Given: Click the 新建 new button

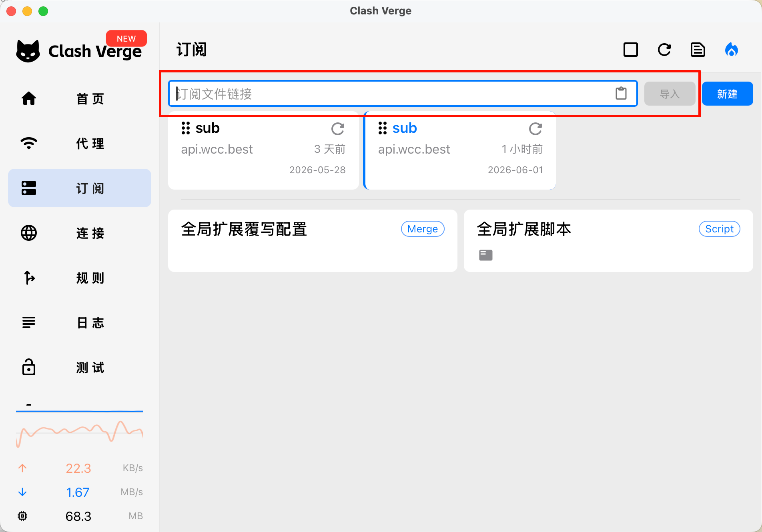Looking at the screenshot, I should 727,94.
